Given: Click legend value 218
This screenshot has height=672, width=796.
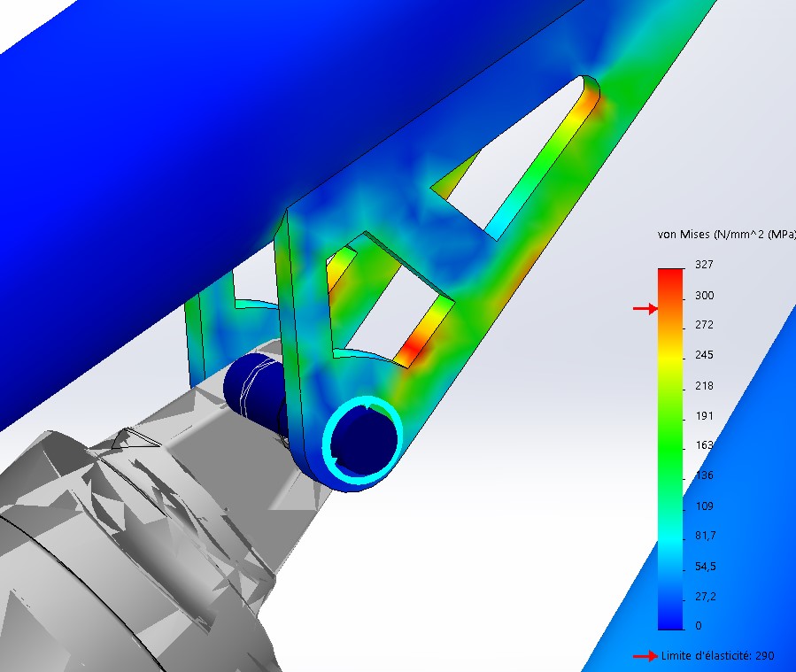Looking at the screenshot, I should coord(704,386).
